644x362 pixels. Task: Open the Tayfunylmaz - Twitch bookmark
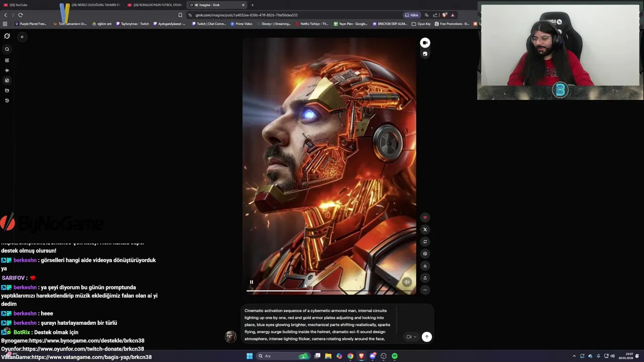click(132, 24)
